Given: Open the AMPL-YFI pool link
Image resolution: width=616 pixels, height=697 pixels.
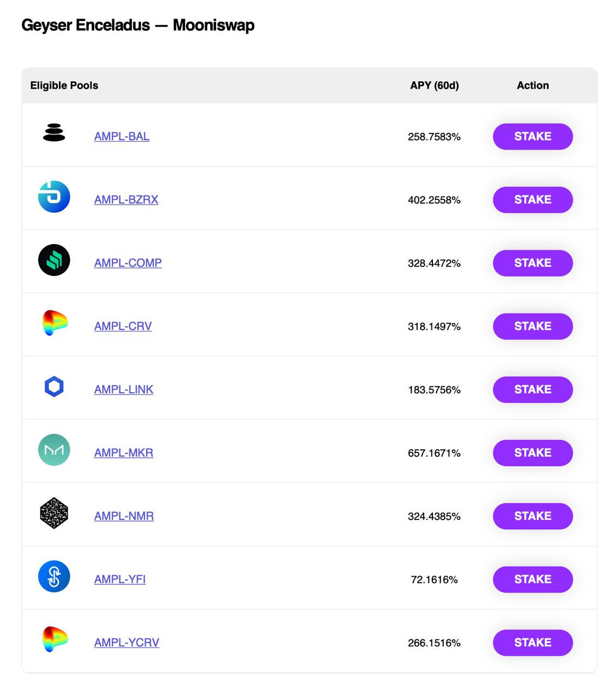Looking at the screenshot, I should tap(120, 579).
